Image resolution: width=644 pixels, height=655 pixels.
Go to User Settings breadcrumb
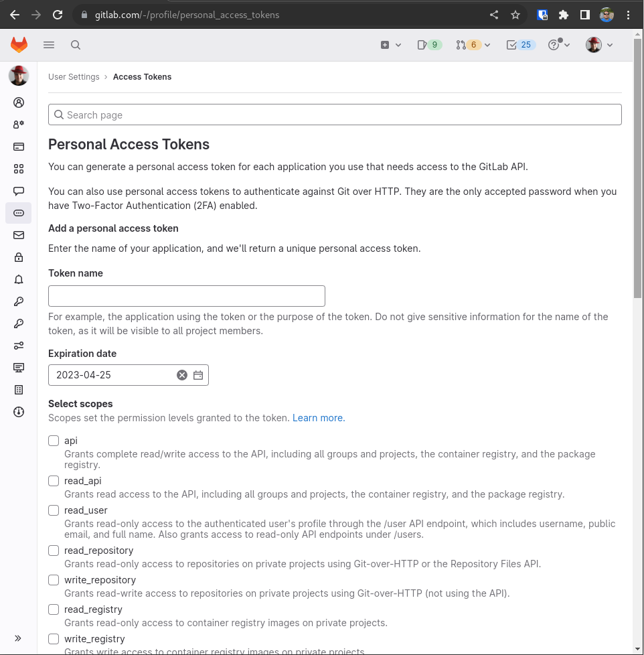pos(74,77)
